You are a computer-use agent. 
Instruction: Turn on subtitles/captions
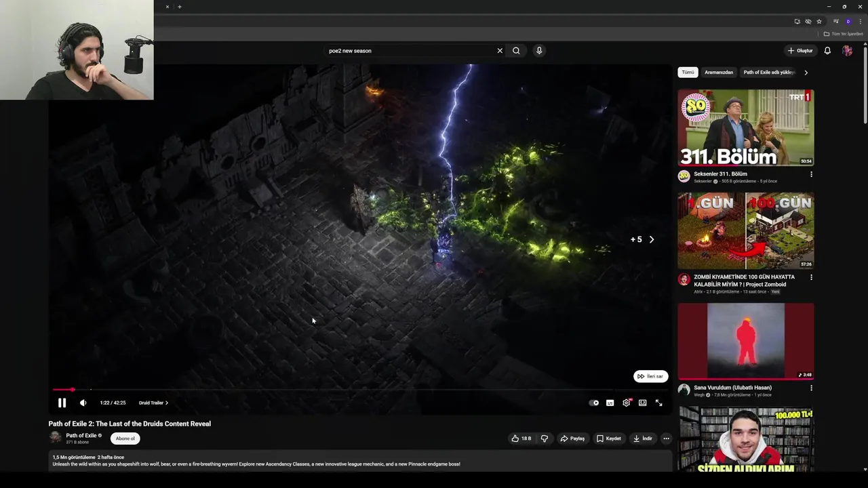point(610,403)
